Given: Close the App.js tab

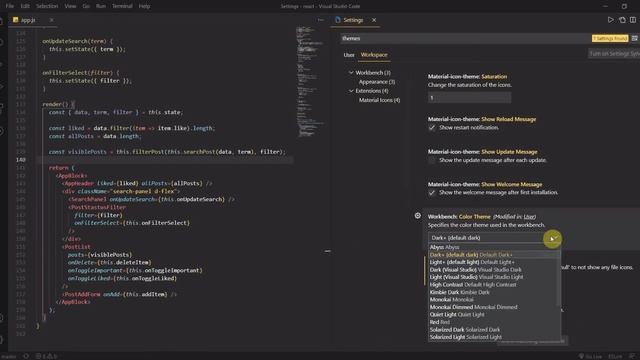Looking at the screenshot, I should tap(51, 20).
